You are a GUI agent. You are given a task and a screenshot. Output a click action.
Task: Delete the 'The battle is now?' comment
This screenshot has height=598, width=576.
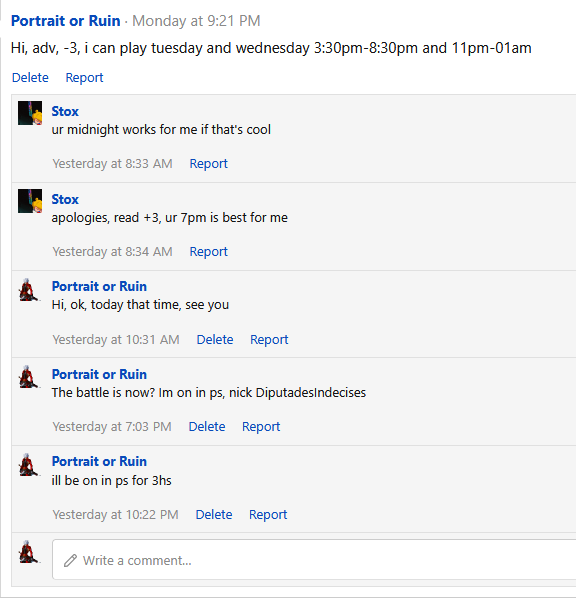(207, 426)
